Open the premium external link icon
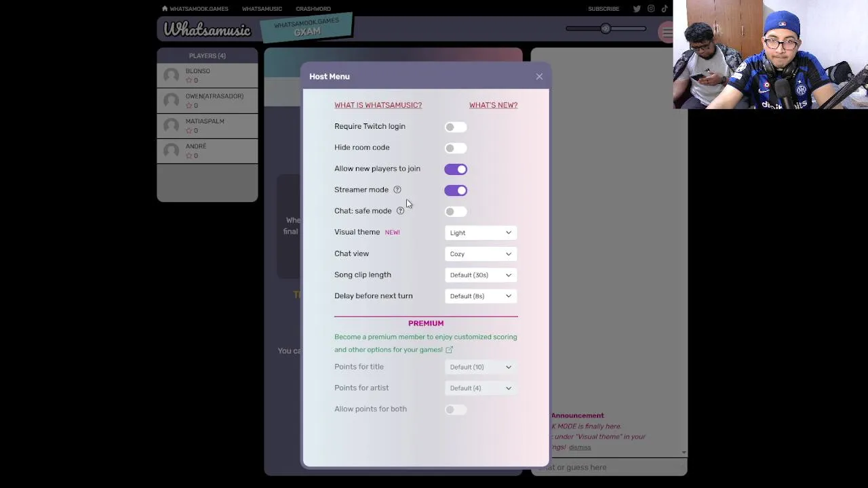The width and height of the screenshot is (868, 488). coord(449,350)
